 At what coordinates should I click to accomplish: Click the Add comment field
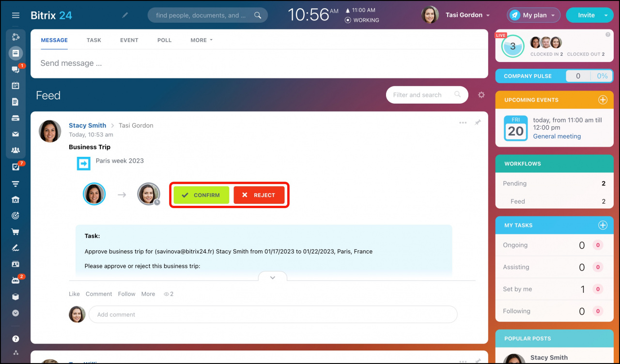pos(273,314)
